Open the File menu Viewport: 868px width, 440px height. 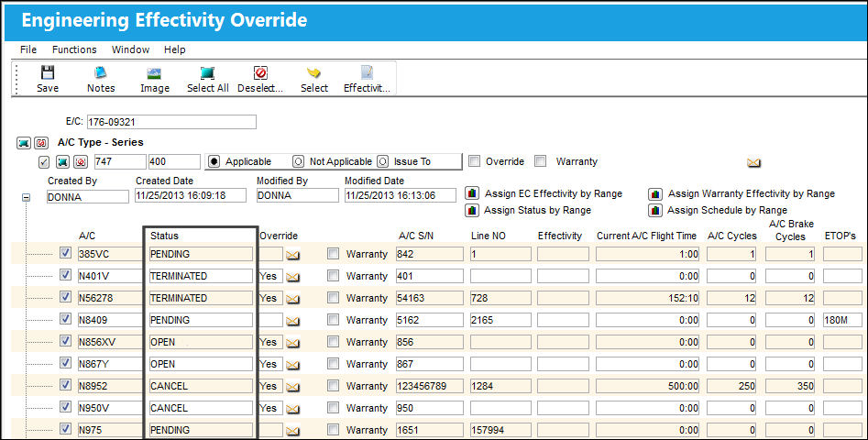click(28, 49)
